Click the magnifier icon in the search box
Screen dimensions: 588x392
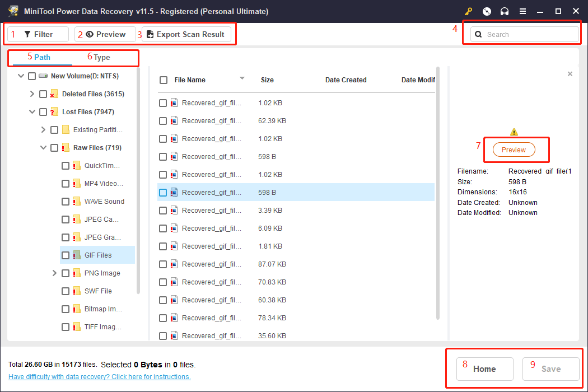click(478, 35)
